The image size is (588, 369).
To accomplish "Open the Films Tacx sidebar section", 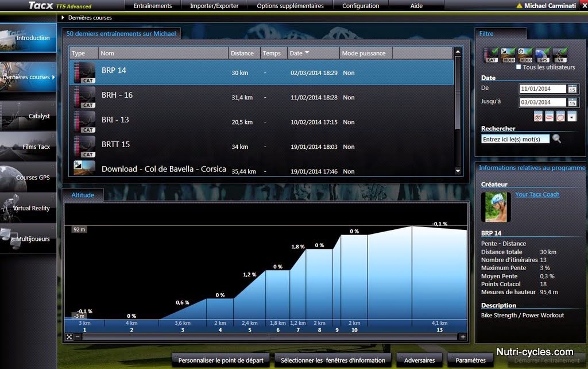I will coord(28,147).
